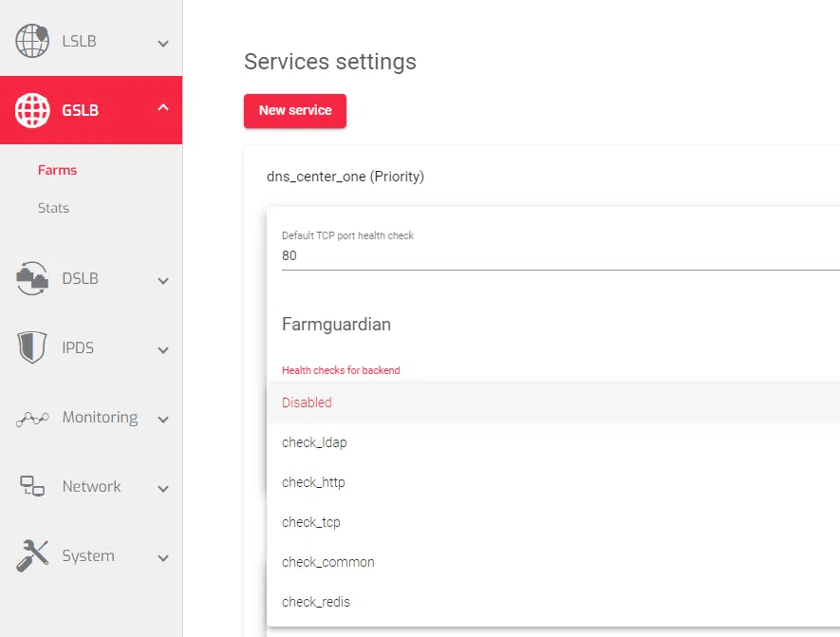Click the Network computers icon
The height and width of the screenshot is (637, 840).
32,486
